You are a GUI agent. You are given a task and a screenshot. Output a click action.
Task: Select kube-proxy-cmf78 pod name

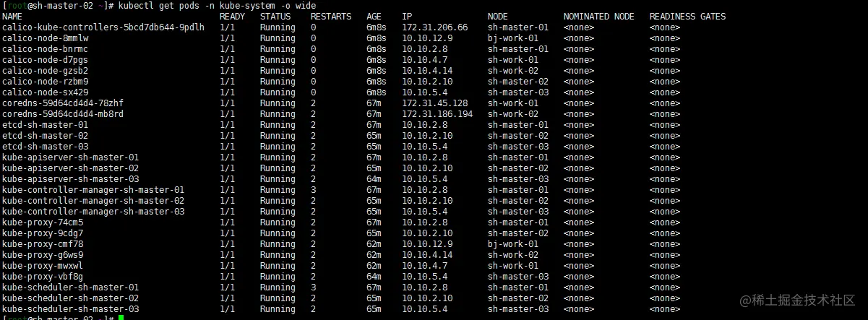click(x=43, y=244)
